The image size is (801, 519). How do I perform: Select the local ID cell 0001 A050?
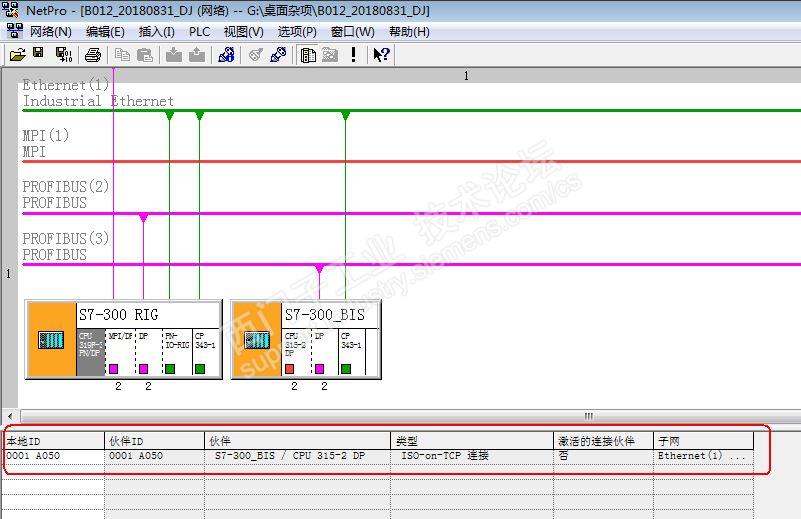(x=53, y=456)
